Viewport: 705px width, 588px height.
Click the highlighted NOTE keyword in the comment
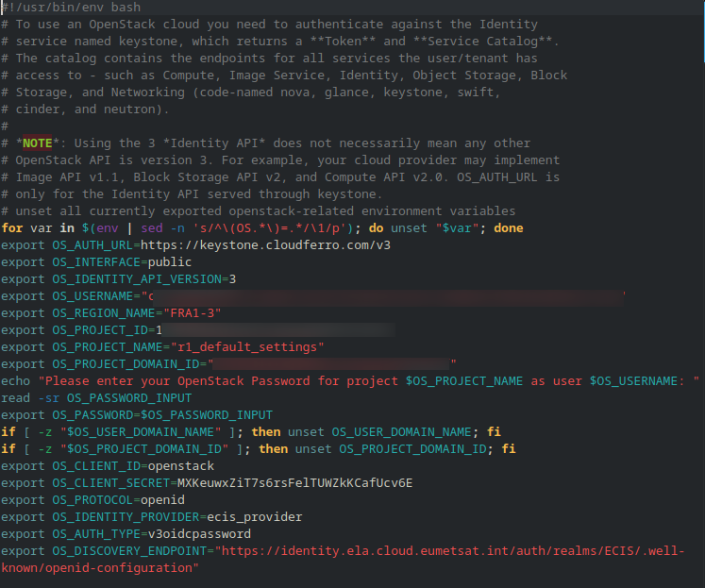(38, 143)
